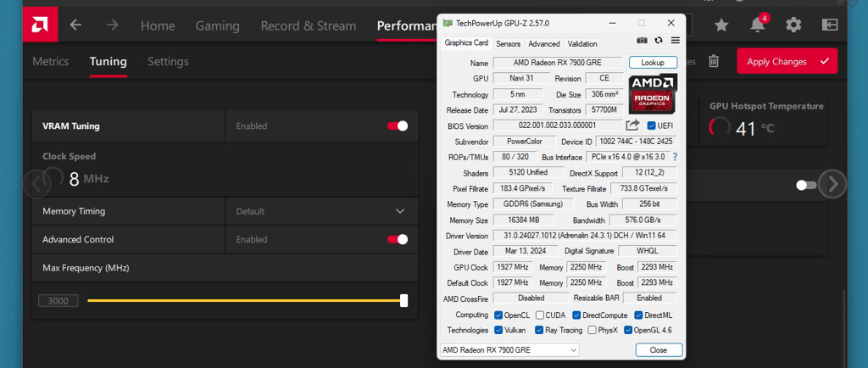This screenshot has height=368, width=868.
Task: Select GPU-Z Graphics Card tab
Action: click(x=467, y=42)
